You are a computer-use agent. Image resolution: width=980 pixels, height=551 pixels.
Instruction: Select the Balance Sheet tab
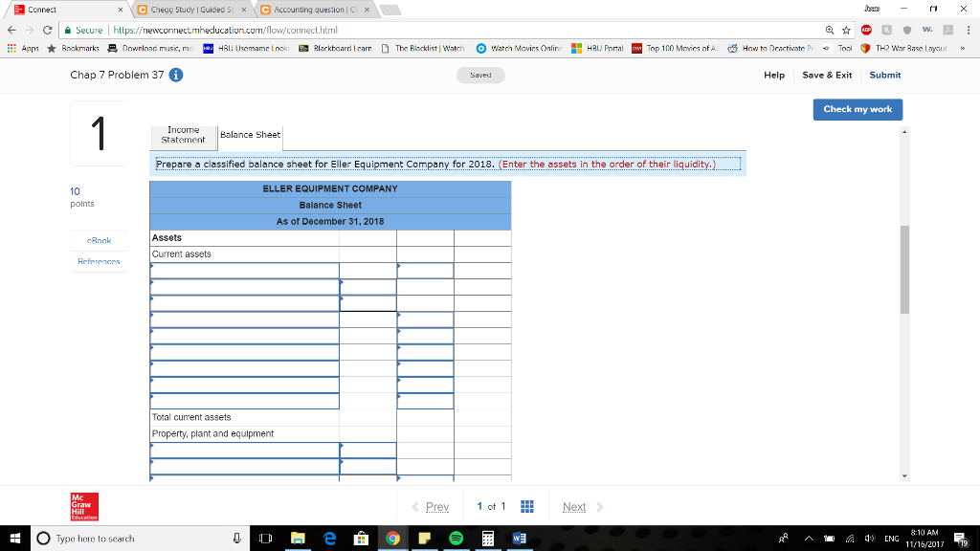pyautogui.click(x=250, y=135)
